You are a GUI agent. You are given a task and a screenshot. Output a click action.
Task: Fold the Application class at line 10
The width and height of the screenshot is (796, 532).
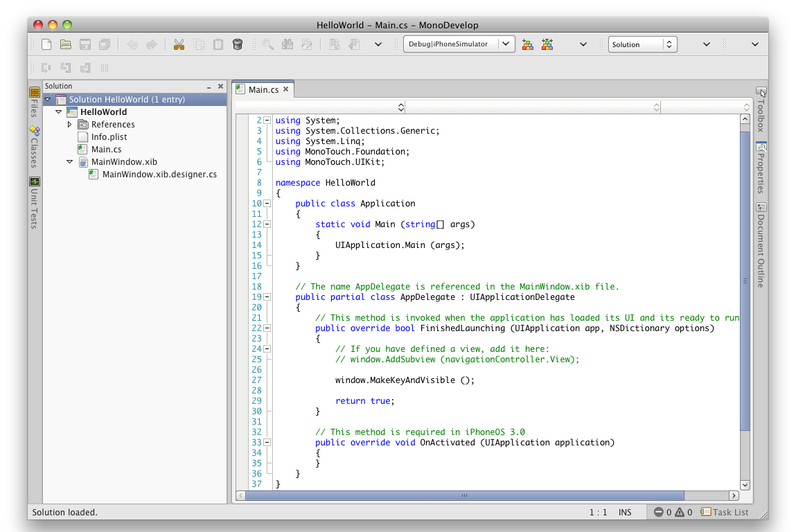(x=267, y=204)
